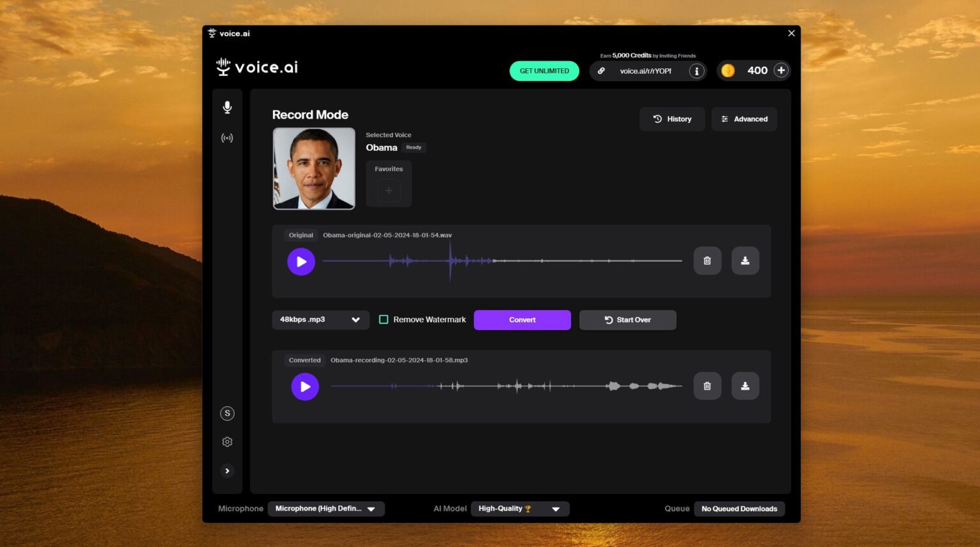
Task: Open Advanced settings
Action: pos(744,119)
